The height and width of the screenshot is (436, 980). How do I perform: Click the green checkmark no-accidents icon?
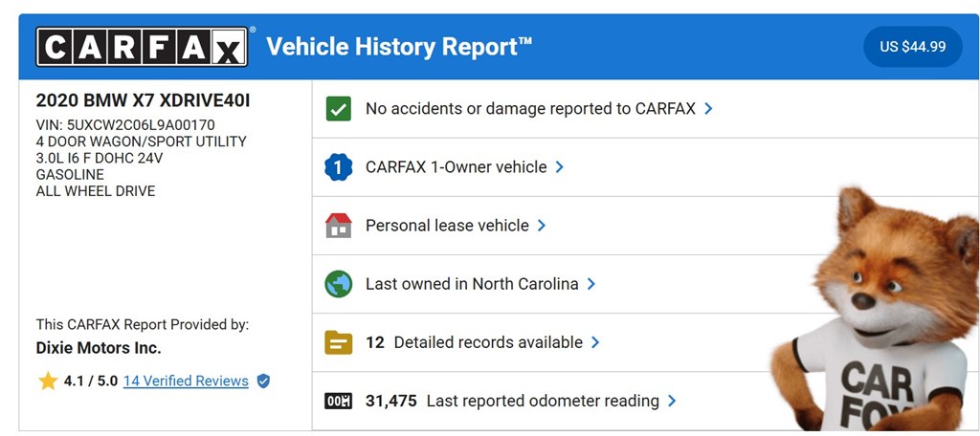tap(338, 109)
